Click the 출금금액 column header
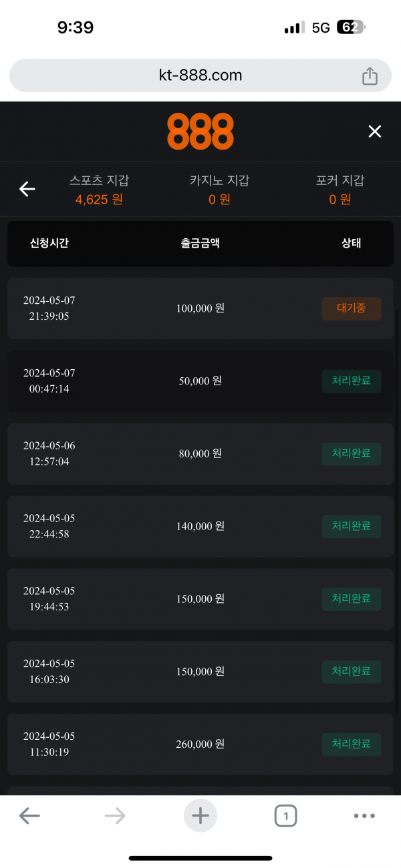Image resolution: width=401 pixels, height=868 pixels. [x=200, y=243]
